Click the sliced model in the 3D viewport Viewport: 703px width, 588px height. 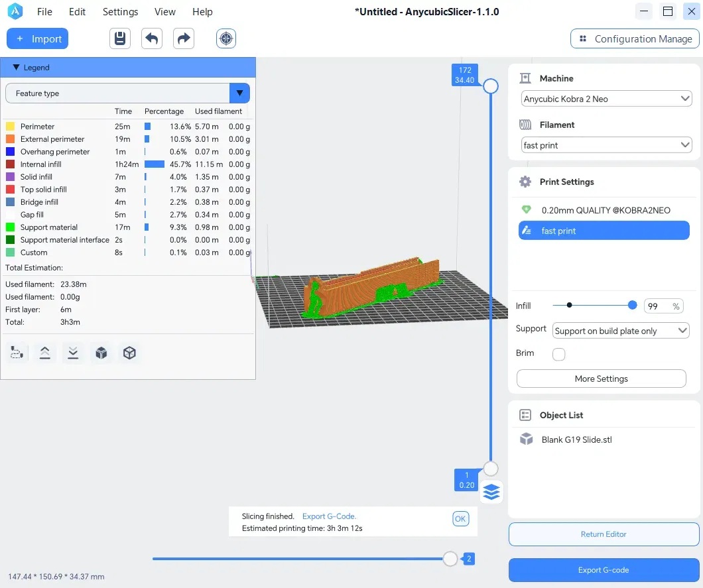[372, 287]
